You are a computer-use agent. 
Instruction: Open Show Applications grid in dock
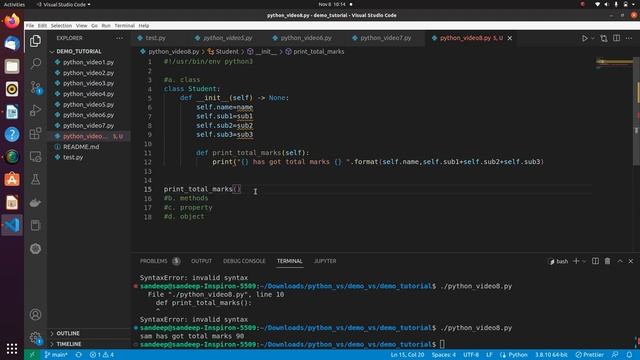(12, 348)
